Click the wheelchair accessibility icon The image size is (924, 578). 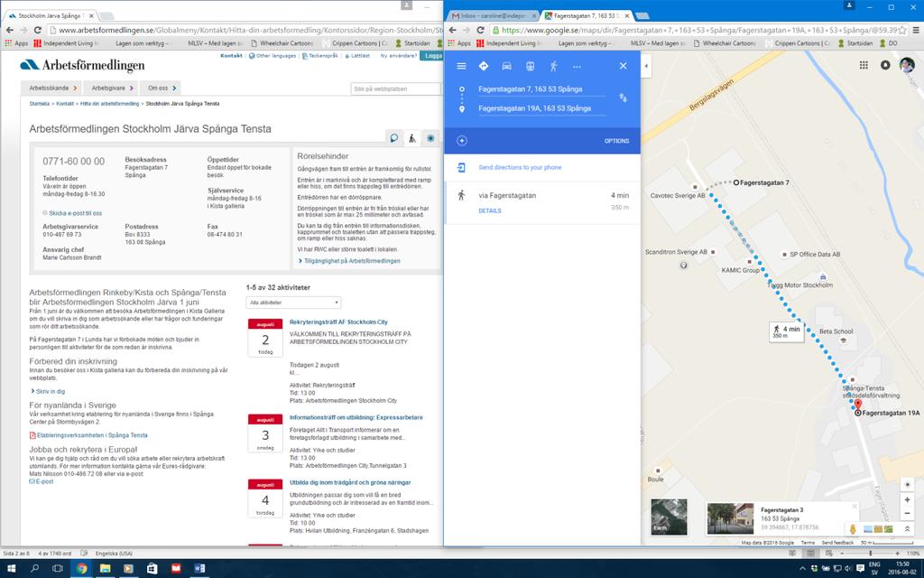coord(411,138)
